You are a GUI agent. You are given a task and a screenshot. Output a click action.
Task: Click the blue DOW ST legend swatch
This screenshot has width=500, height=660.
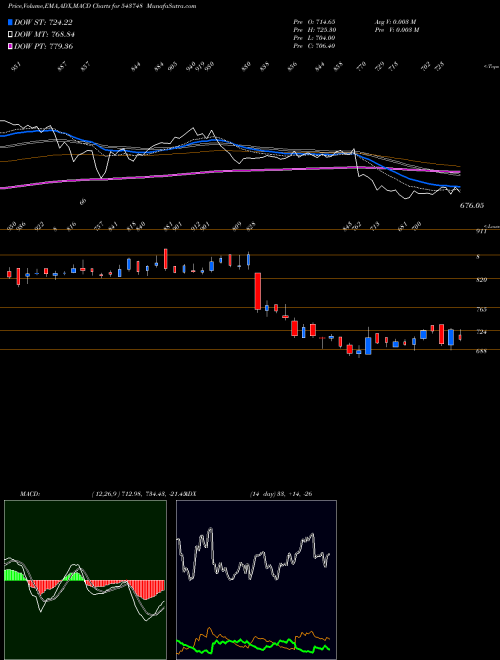tap(10, 23)
